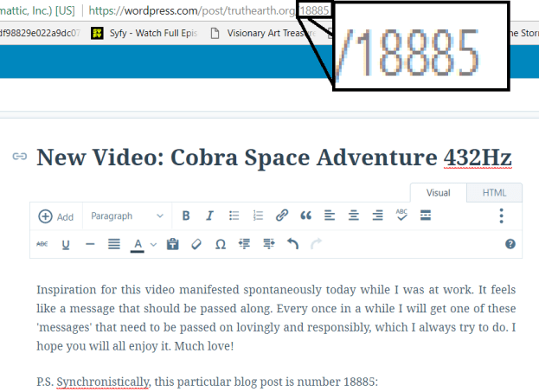The width and height of the screenshot is (539, 392).
Task: Decrease the paragraph indent
Action: coord(244,244)
